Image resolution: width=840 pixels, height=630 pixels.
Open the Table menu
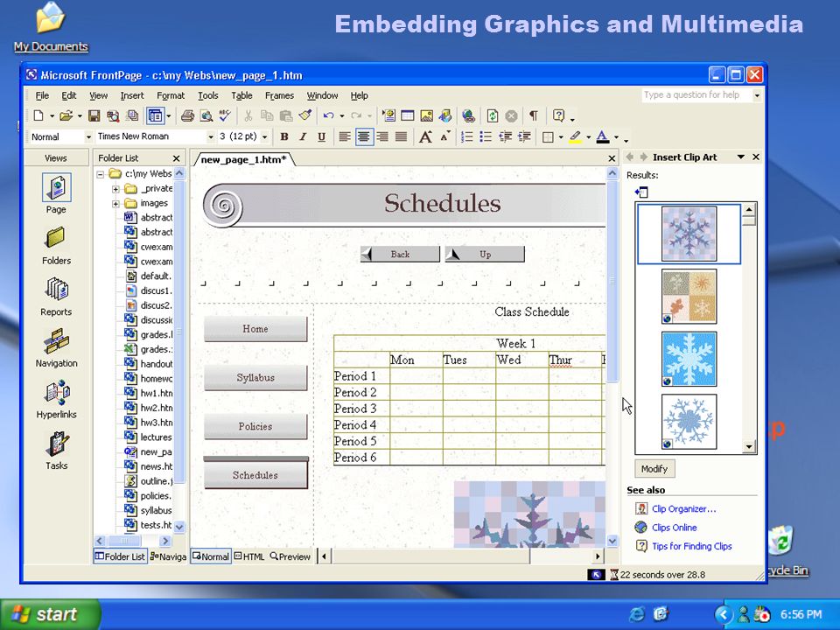click(241, 95)
